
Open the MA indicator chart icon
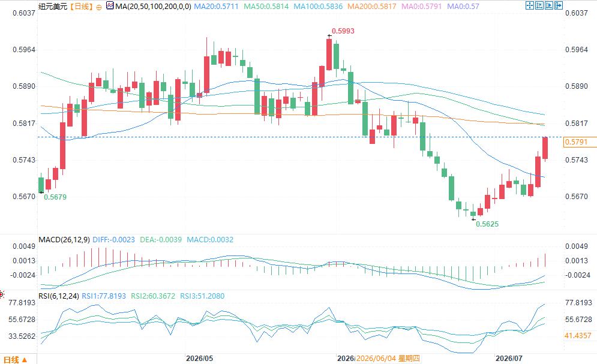point(110,6)
